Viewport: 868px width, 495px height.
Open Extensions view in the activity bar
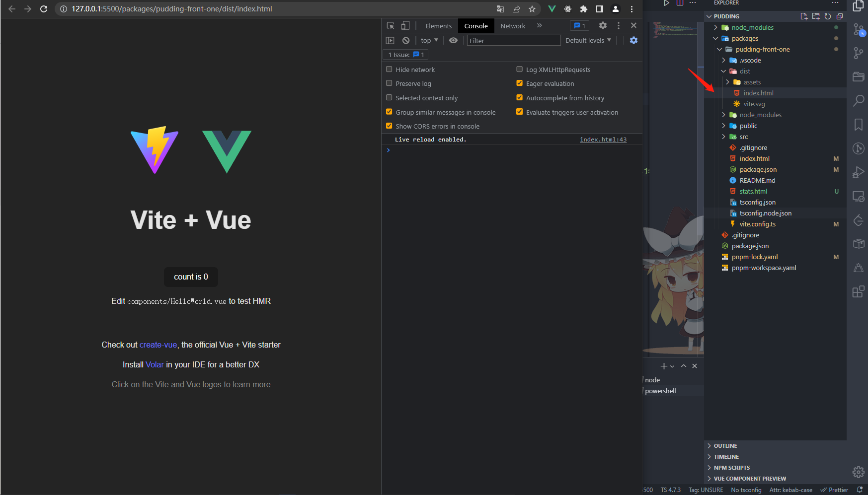859,291
